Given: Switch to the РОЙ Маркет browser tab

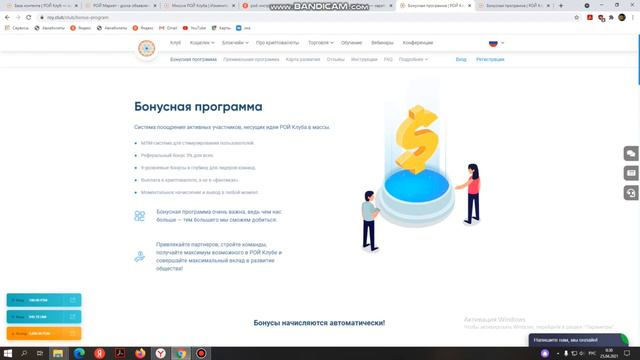Looking at the screenshot, I should 122,6.
